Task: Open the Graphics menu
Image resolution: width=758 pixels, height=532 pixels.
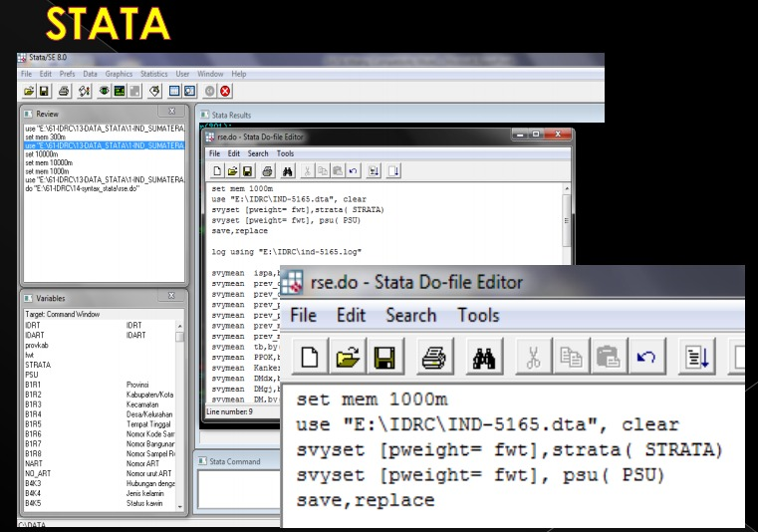Action: (x=119, y=74)
